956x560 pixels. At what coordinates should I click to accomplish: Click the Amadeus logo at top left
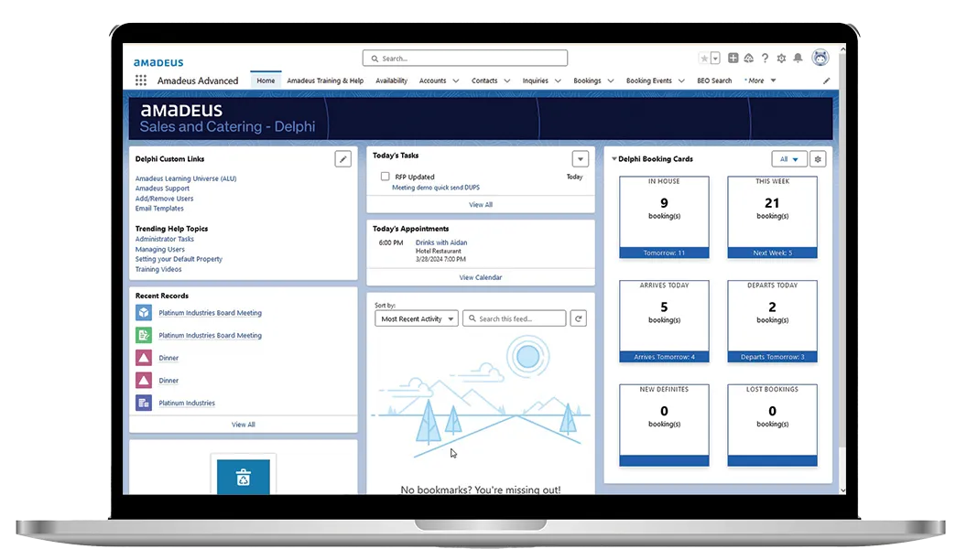(158, 62)
